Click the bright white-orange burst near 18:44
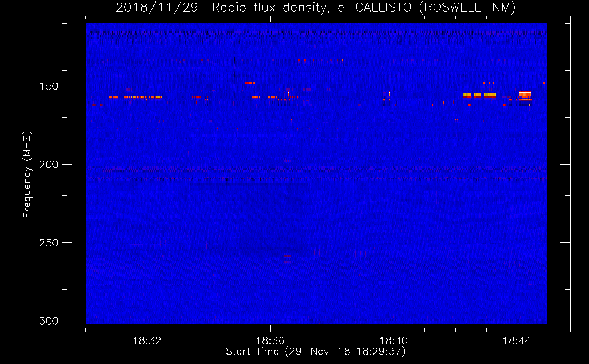 (x=525, y=94)
